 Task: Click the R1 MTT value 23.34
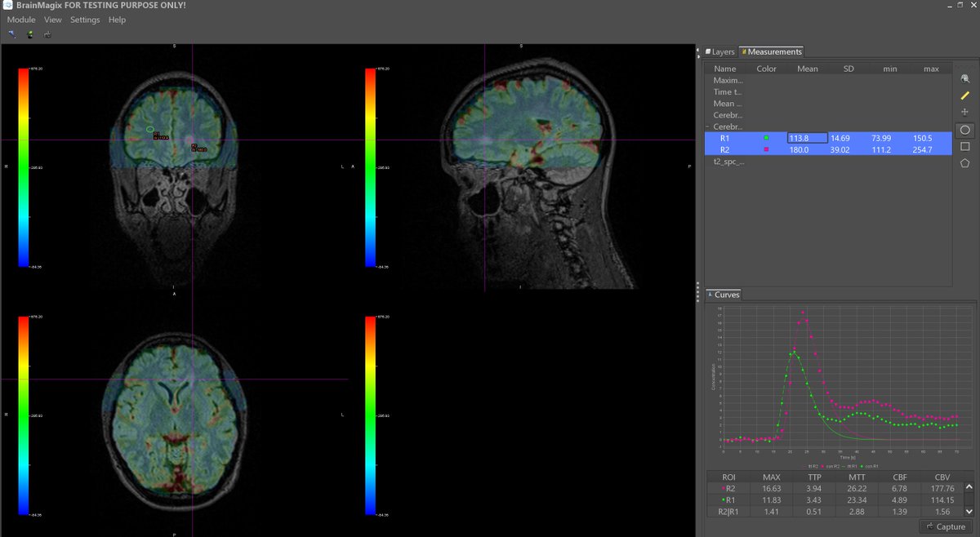857,499
